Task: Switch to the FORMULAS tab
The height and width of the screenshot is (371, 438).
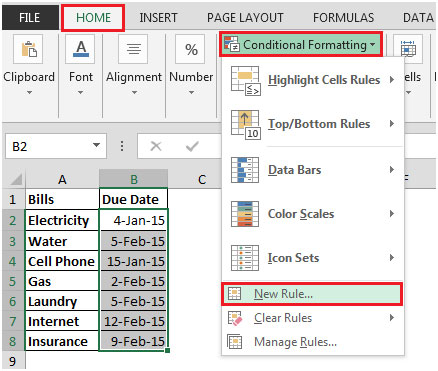Action: (343, 18)
